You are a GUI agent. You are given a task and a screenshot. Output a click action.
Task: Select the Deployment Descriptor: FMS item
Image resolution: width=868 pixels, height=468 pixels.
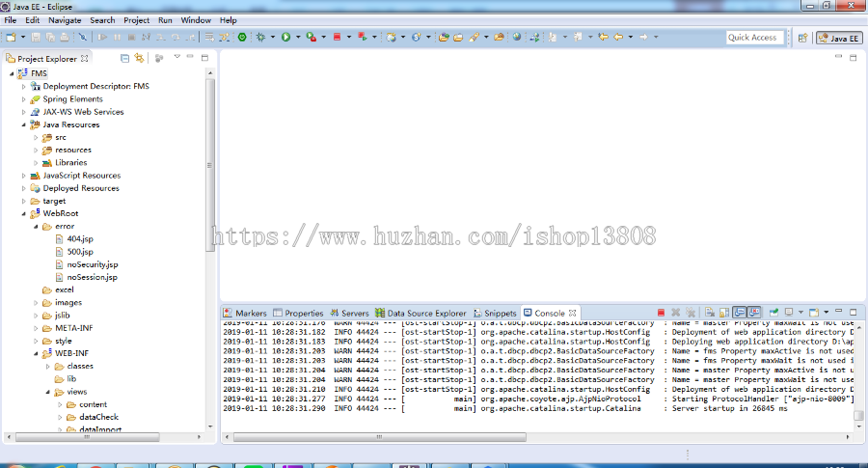coord(95,86)
